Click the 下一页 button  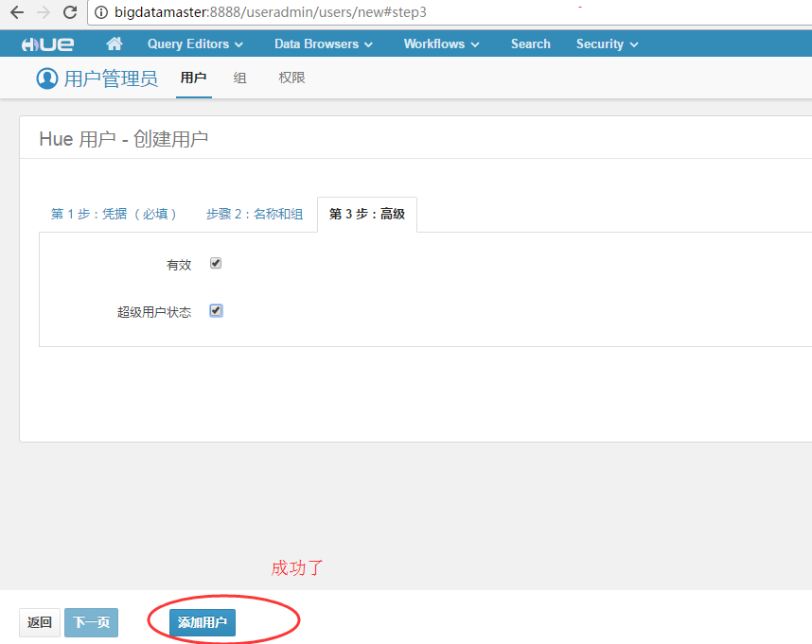click(x=91, y=622)
